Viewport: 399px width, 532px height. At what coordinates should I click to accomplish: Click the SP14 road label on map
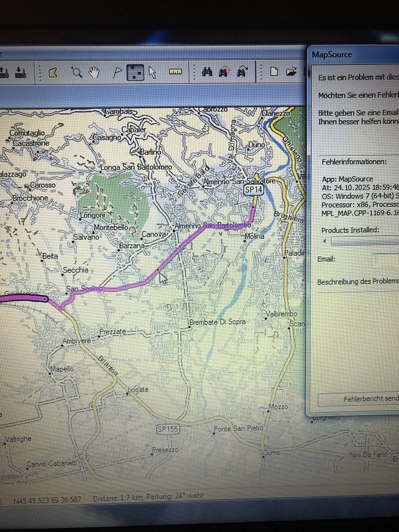[253, 189]
